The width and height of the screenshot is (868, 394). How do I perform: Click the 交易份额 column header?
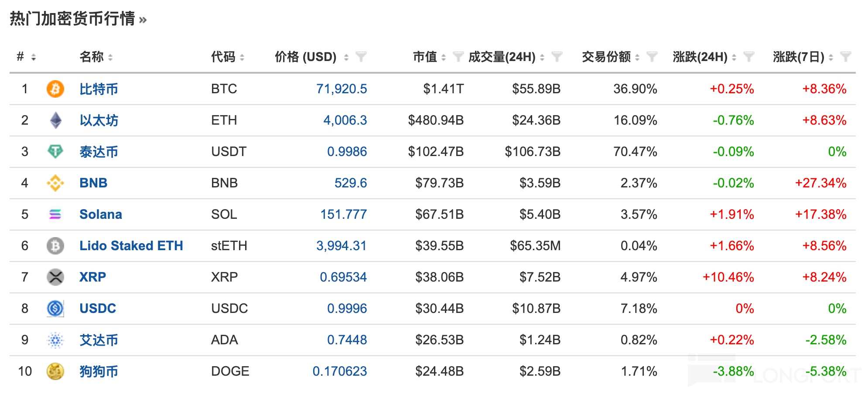tap(606, 57)
